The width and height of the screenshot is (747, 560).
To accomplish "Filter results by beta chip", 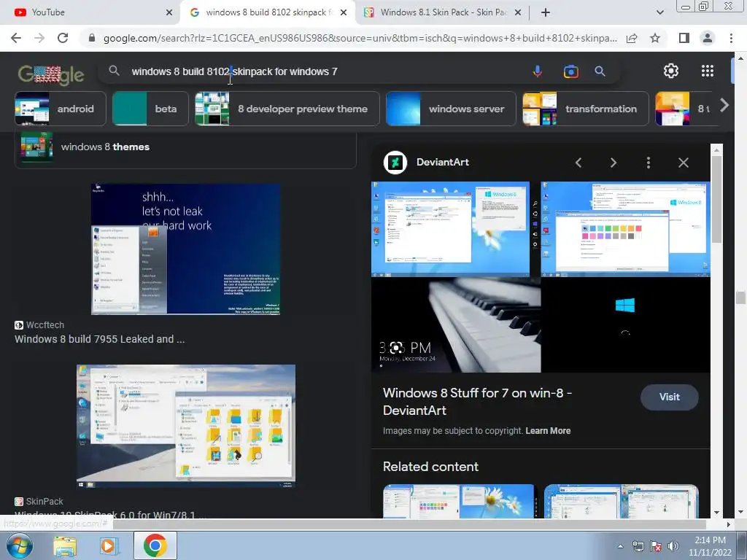I will coord(150,109).
